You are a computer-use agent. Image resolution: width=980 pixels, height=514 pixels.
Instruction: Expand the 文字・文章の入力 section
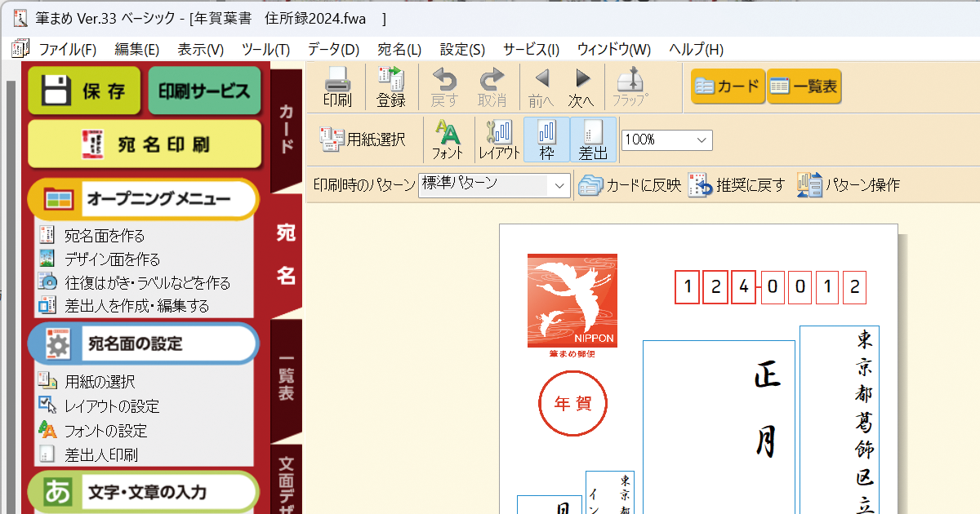(143, 492)
